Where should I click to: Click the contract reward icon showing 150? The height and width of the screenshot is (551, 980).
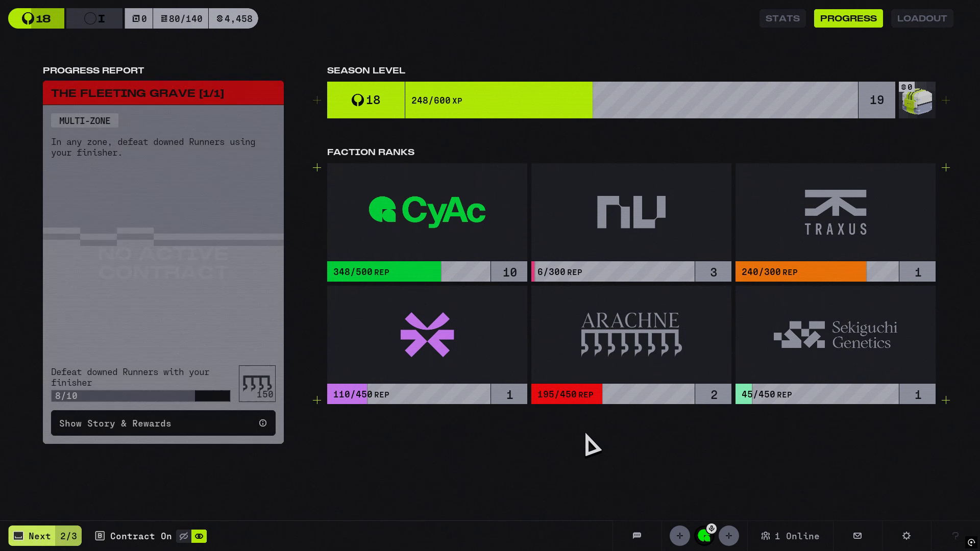257,384
